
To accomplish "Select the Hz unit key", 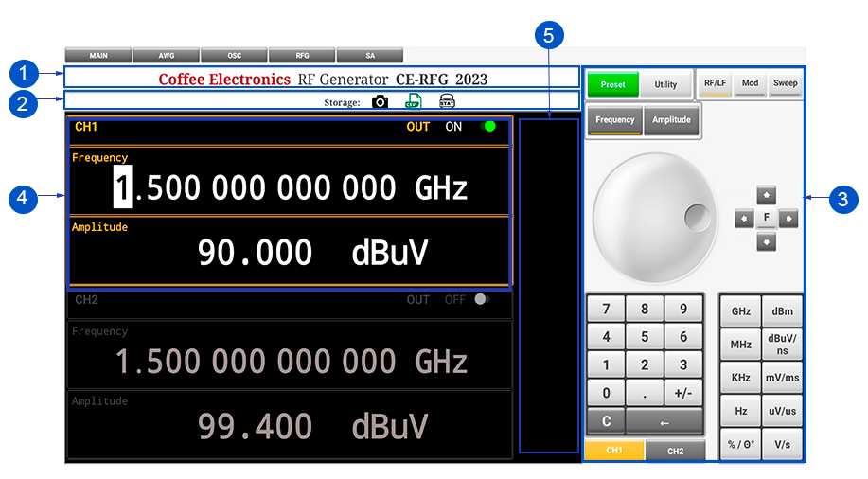I will (x=740, y=411).
